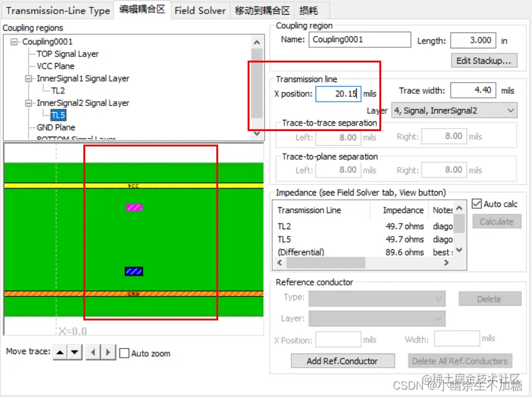Viewport: 532px width, 397px height.
Task: Click the orange GND plane in cross-section
Action: [134, 293]
